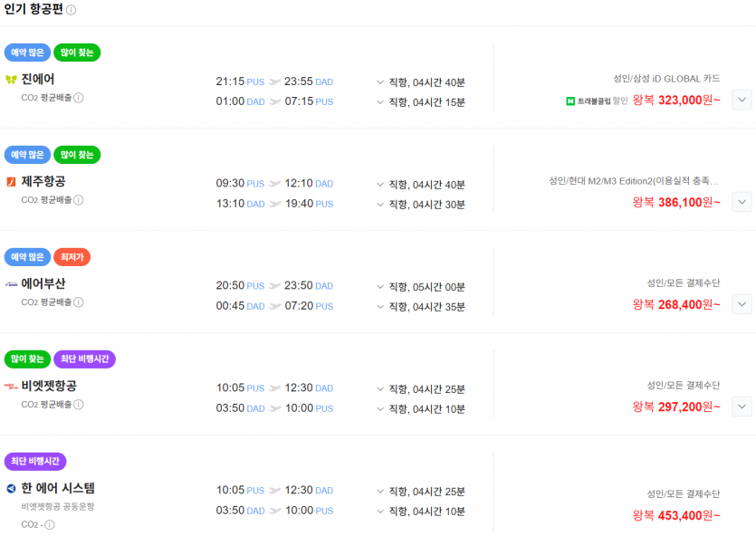The width and height of the screenshot is (756, 536).
Task: Click CO2 info icon under 비엣젯항공
Action: pos(79,405)
